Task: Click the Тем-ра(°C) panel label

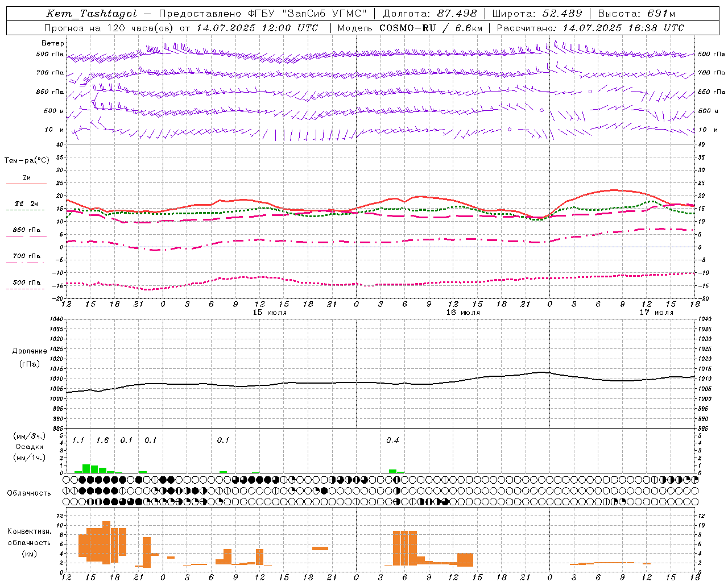Action: coord(27,161)
